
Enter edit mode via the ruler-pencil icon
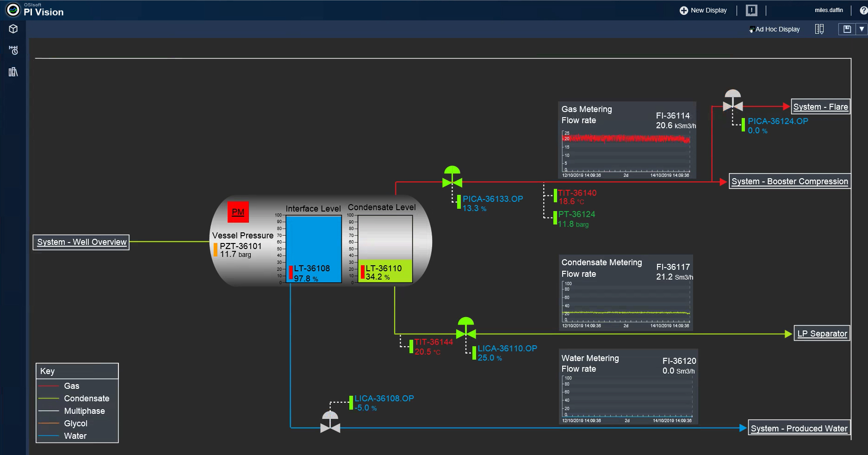point(819,29)
